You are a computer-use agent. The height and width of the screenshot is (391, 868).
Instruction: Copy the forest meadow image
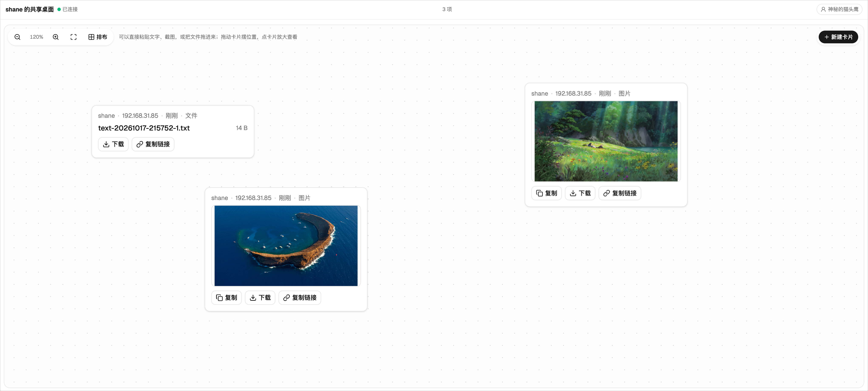click(x=547, y=193)
